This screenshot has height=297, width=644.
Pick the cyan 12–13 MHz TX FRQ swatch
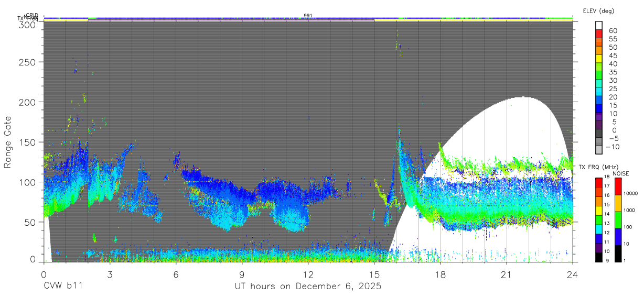(x=599, y=228)
